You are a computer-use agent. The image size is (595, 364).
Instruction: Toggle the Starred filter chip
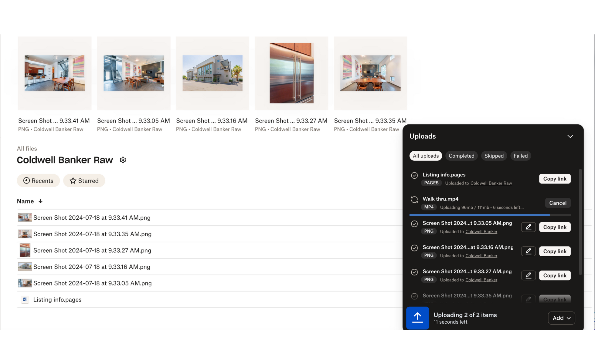(x=84, y=181)
